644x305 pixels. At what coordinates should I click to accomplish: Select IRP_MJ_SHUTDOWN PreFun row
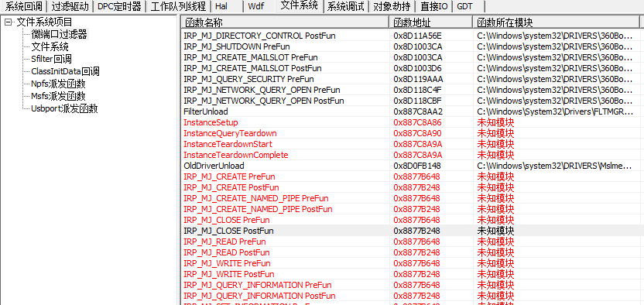(x=410, y=46)
